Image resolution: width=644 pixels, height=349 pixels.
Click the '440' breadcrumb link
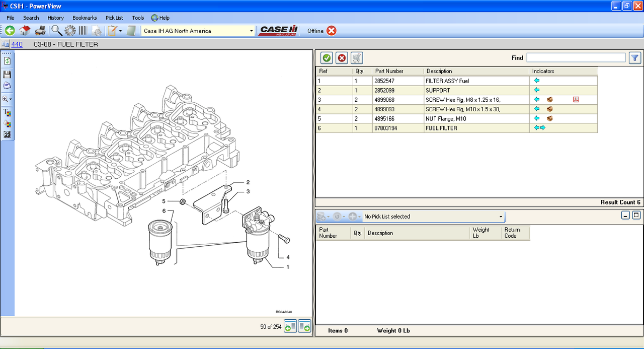pos(17,44)
